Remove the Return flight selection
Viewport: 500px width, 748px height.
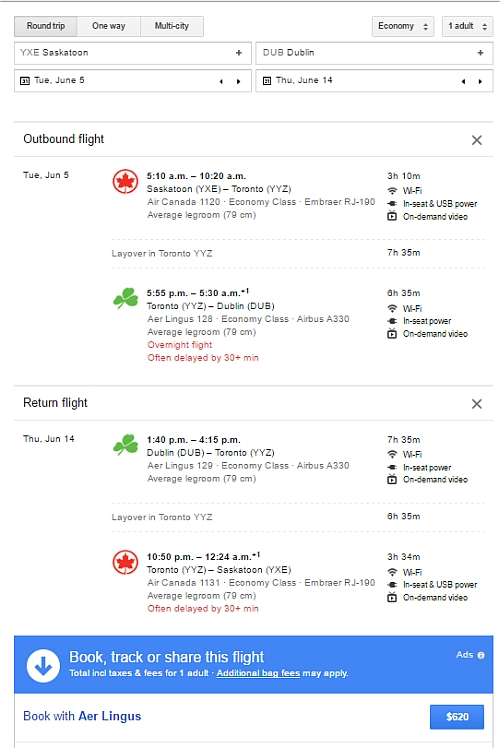click(x=477, y=404)
